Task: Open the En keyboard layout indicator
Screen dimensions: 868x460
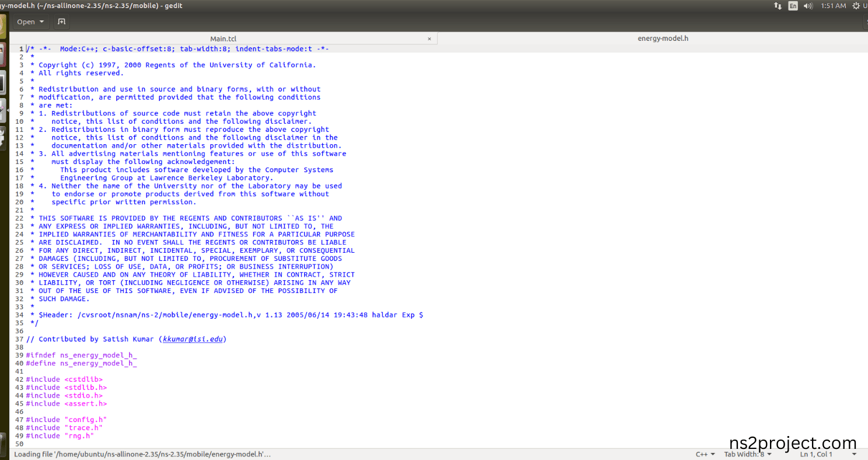Action: (793, 6)
